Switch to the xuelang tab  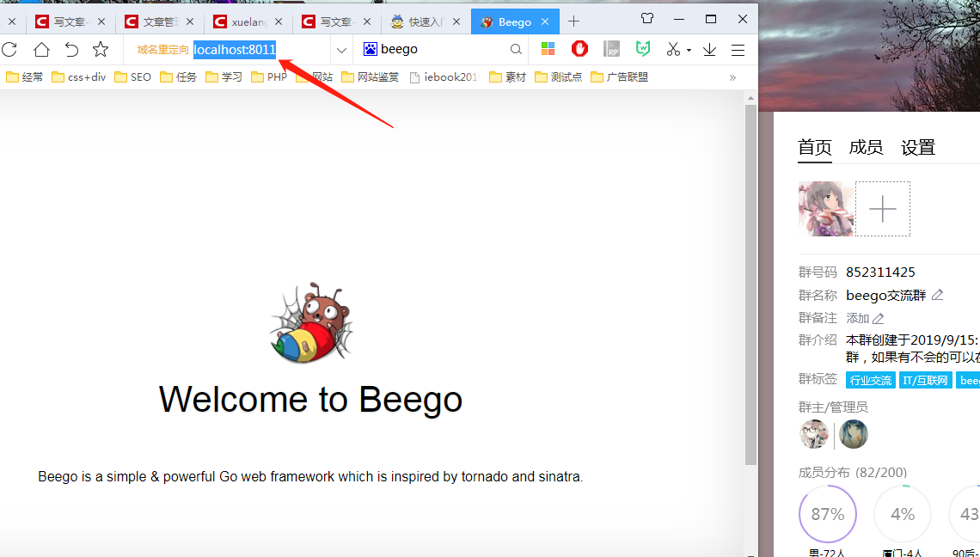pos(248,21)
